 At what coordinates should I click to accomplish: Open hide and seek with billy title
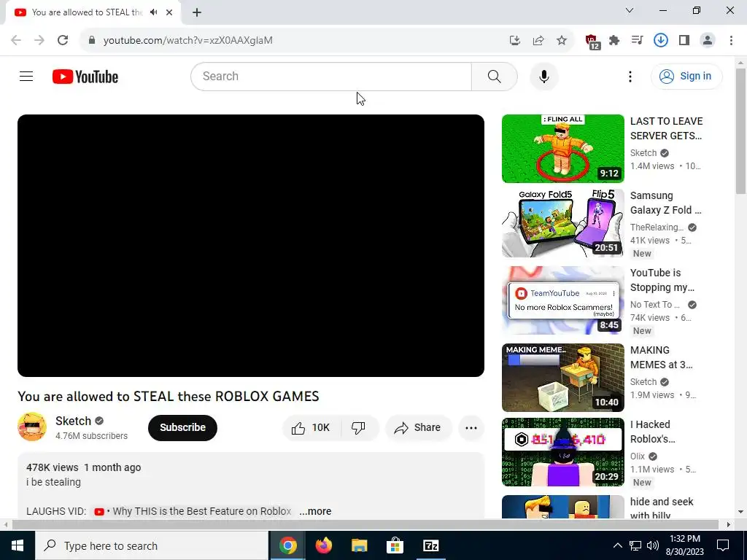click(x=661, y=508)
